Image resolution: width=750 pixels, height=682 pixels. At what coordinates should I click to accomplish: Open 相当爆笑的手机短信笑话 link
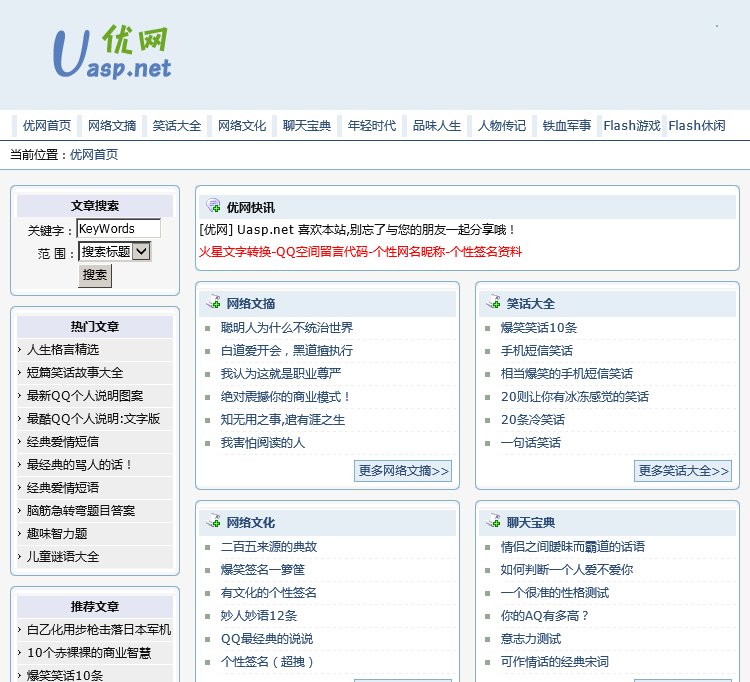(567, 374)
